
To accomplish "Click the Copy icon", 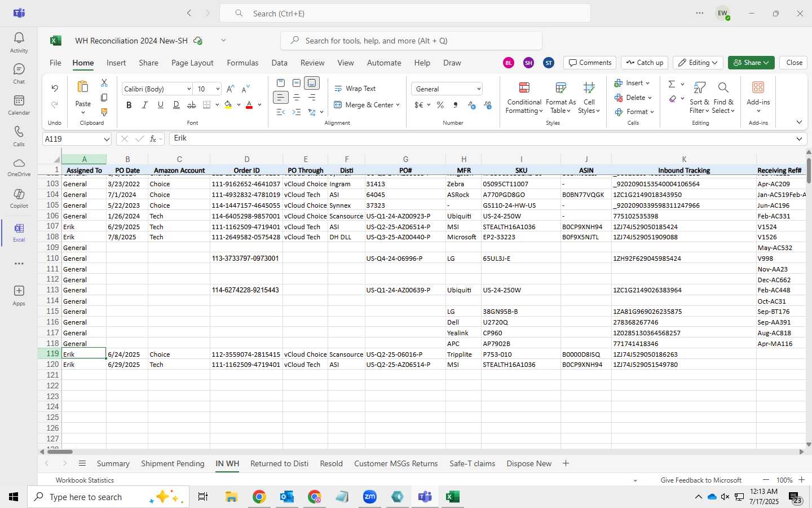I will coord(104,98).
